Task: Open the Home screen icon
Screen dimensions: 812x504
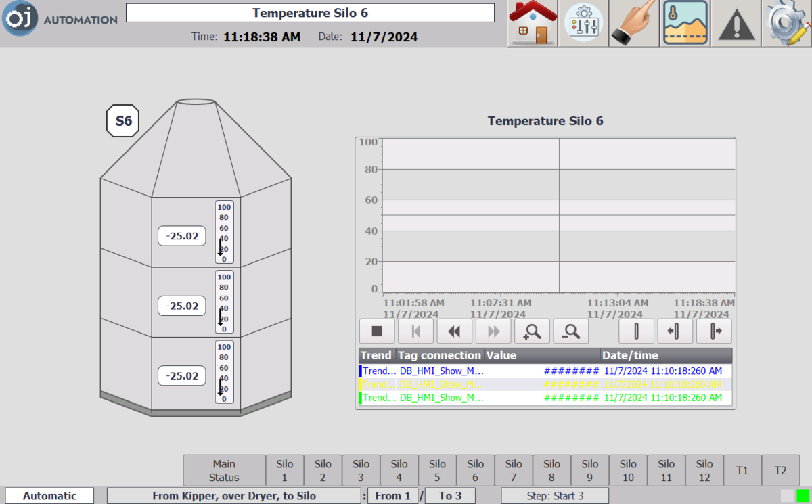Action: [x=533, y=24]
